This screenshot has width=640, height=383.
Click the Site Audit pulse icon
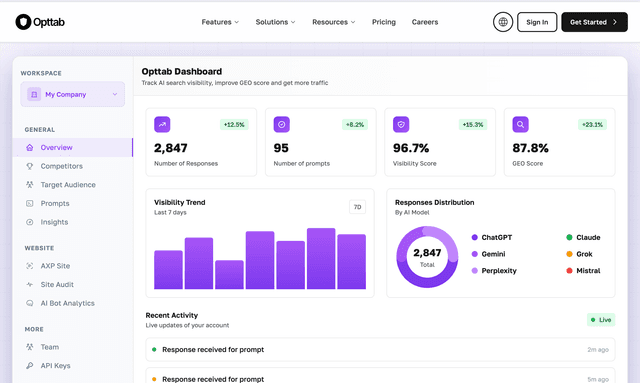coord(29,285)
